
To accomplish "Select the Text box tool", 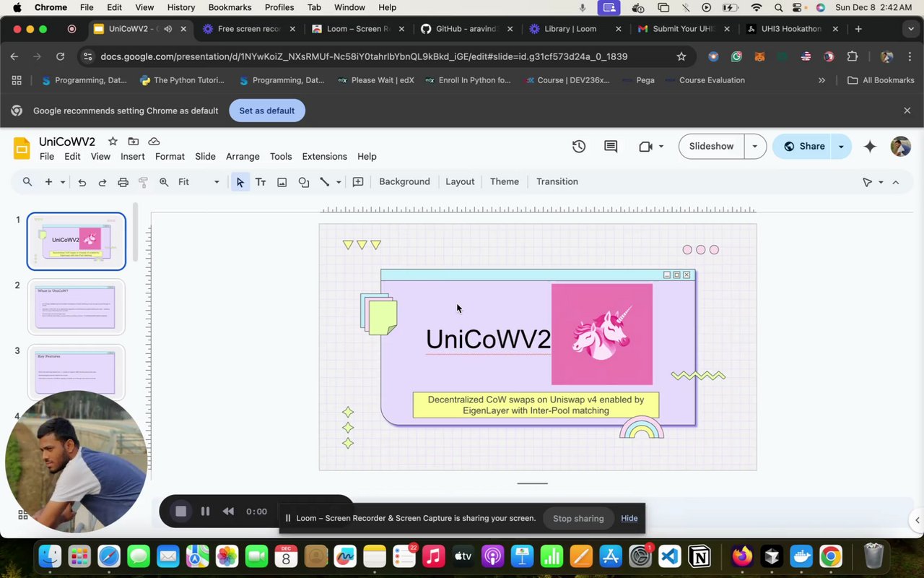I will (261, 182).
